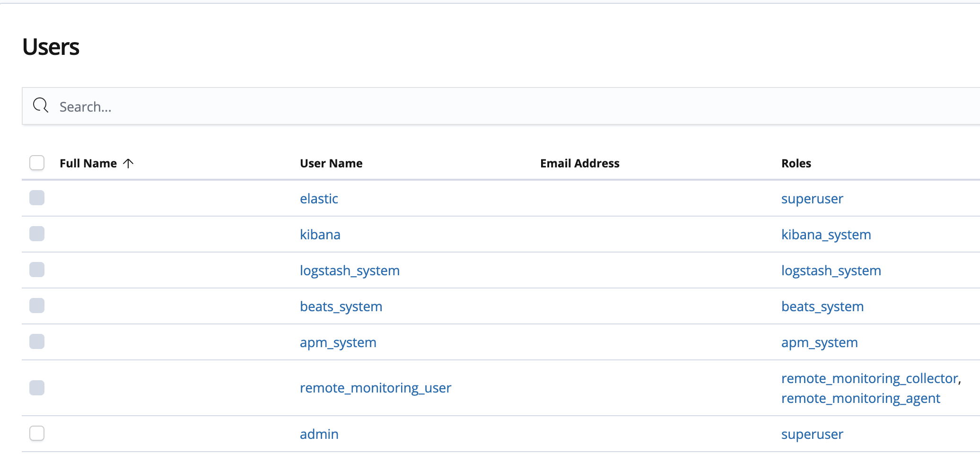View the logstash_system role link
Screen dimensions: 980x454
coord(831,271)
